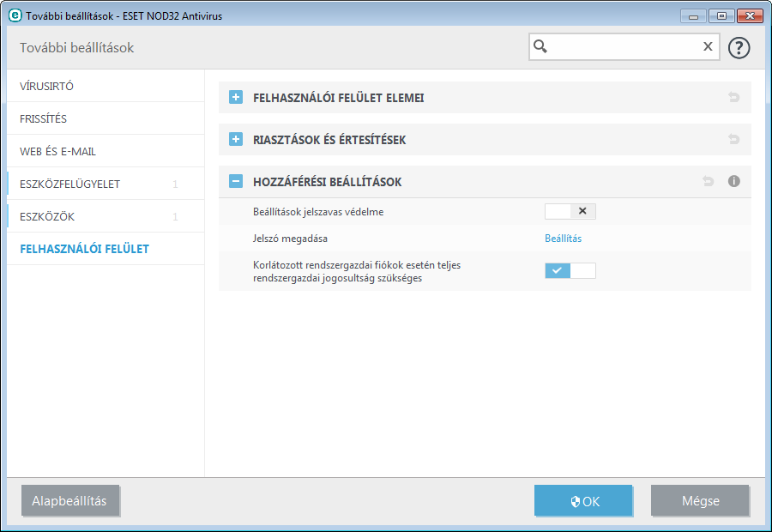Focus the search input field
This screenshot has width=772, height=532.
tap(624, 47)
